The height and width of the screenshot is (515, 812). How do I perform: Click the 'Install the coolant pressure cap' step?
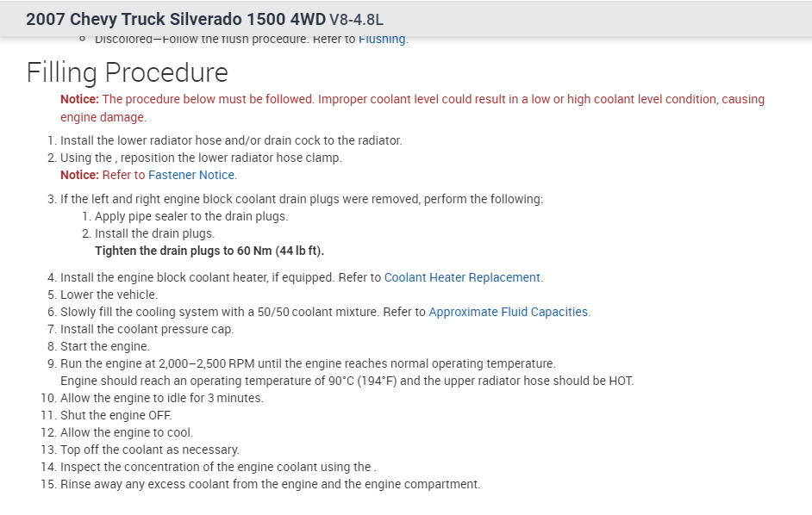pos(147,329)
